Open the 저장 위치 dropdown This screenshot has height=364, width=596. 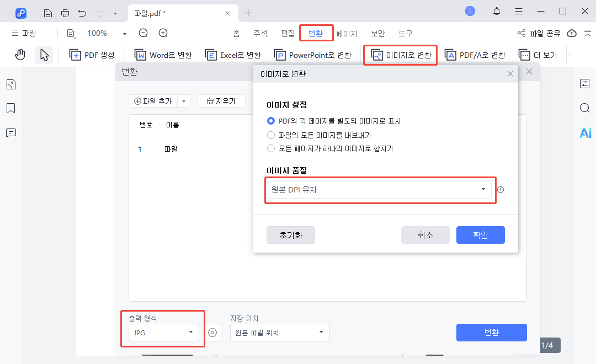pyautogui.click(x=279, y=333)
